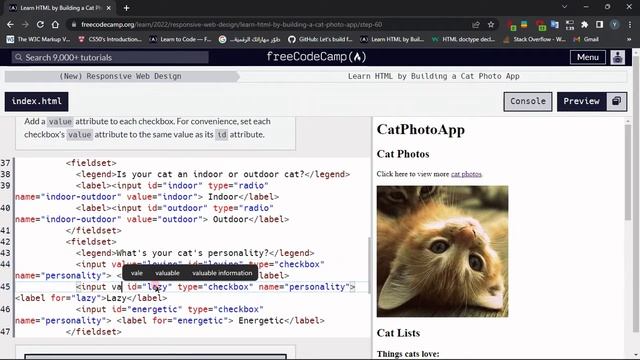This screenshot has width=640, height=360.
Task: Open the Chrome three-dot menu
Action: point(630,24)
